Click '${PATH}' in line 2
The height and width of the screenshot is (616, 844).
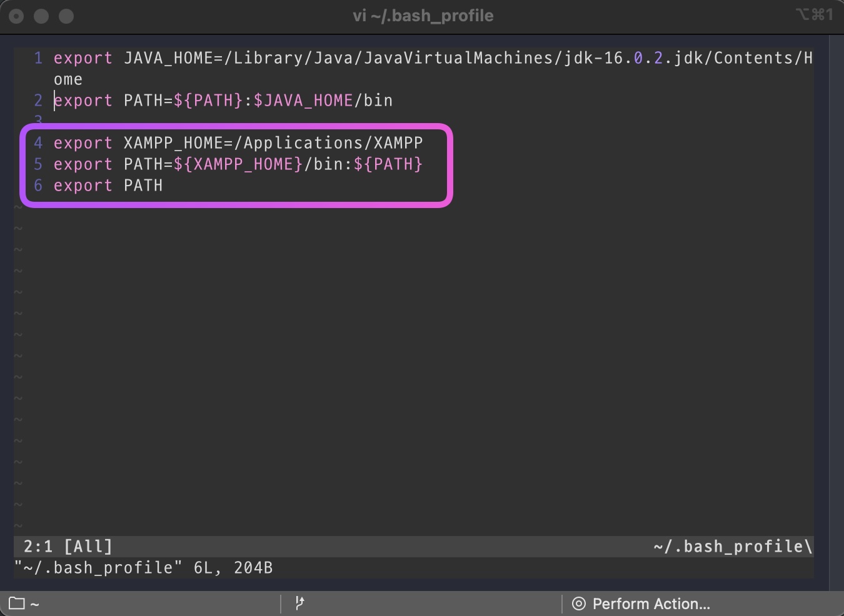(x=208, y=101)
